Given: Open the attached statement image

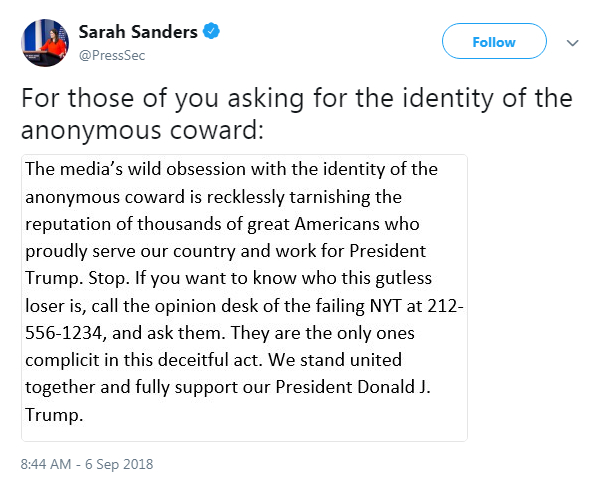Looking at the screenshot, I should coord(244,298).
